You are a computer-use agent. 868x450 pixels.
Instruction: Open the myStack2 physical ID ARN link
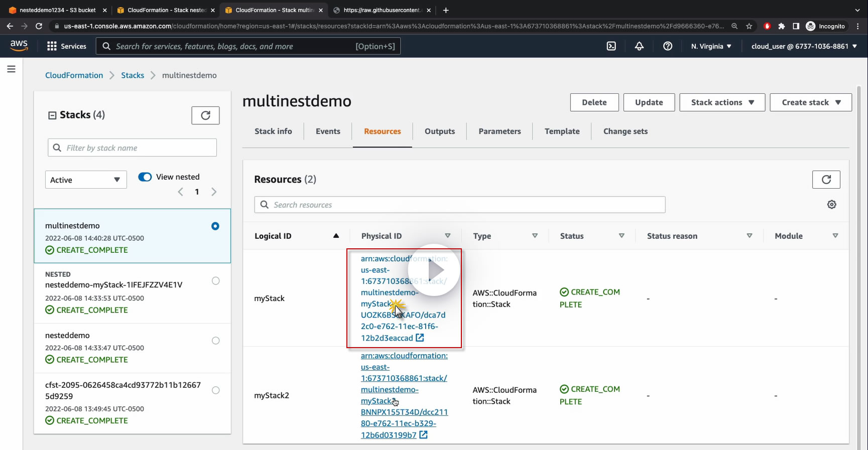[404, 395]
